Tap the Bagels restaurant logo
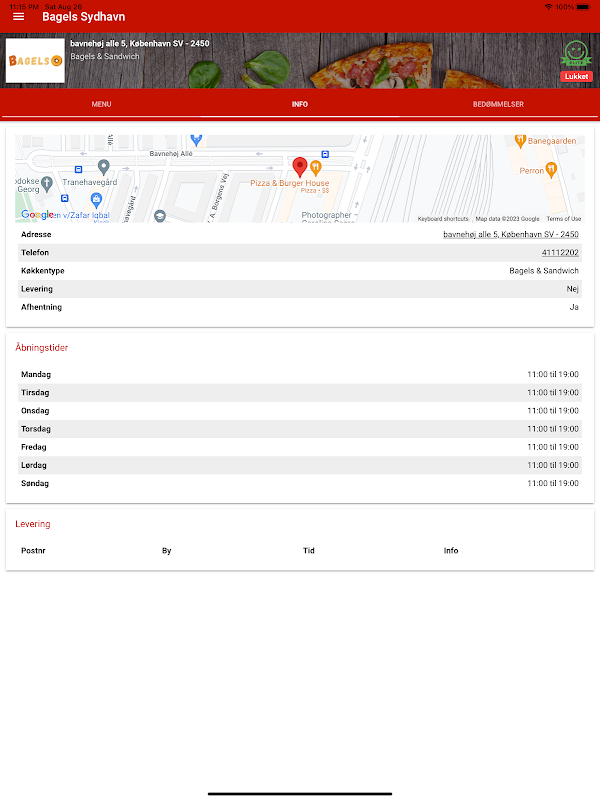Viewport: 600px width, 800px height. click(x=35, y=61)
